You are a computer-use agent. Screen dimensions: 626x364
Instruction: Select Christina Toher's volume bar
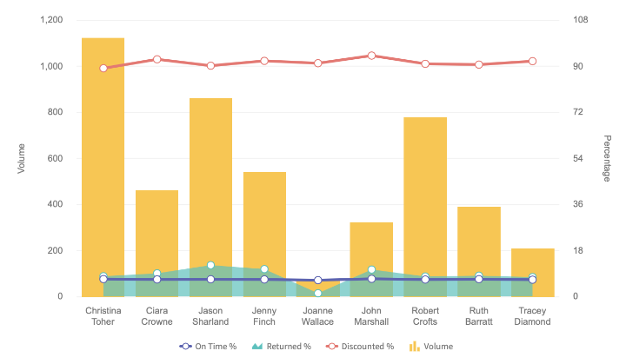[103, 165]
